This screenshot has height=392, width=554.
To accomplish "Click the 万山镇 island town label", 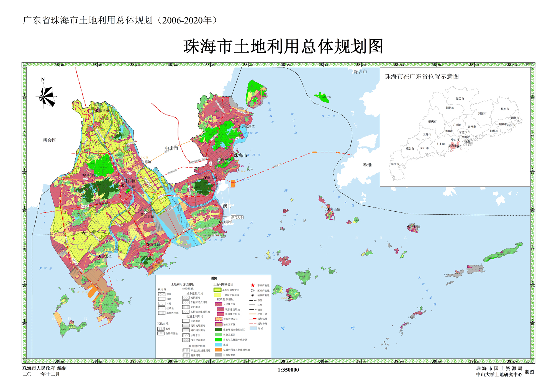I will tap(297, 296).
